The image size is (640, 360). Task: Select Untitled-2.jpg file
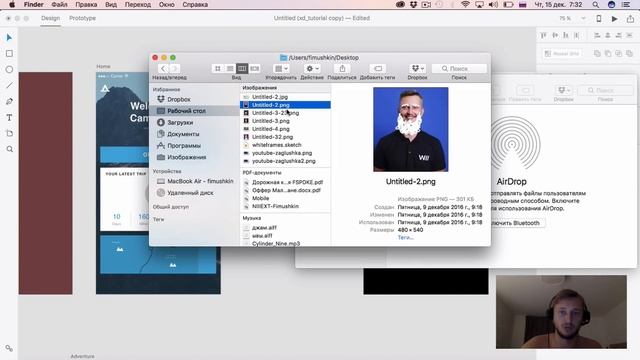click(x=285, y=97)
